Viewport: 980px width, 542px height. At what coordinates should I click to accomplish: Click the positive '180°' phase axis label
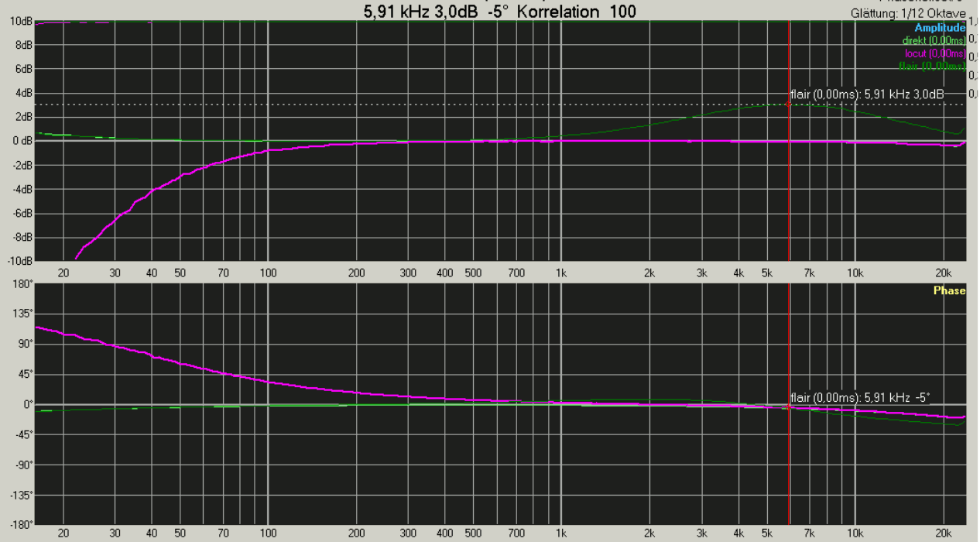23,284
